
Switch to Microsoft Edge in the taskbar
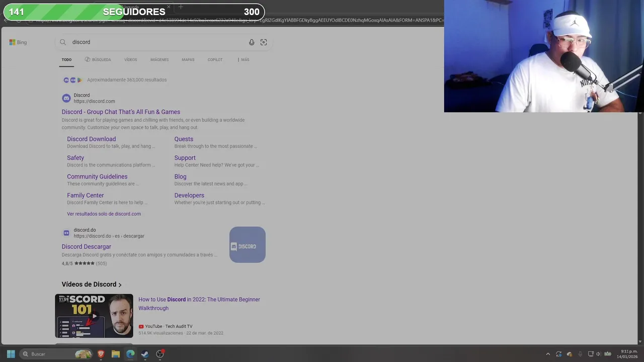(x=130, y=354)
